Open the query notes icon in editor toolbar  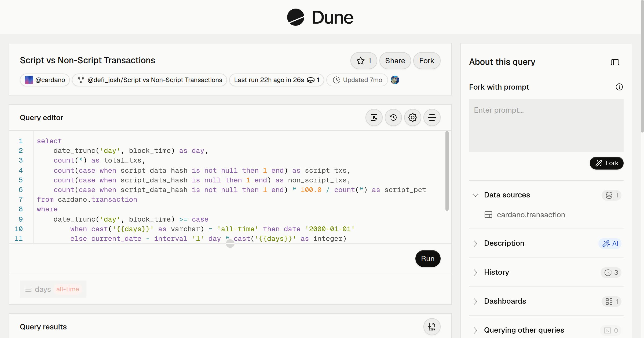(x=374, y=117)
